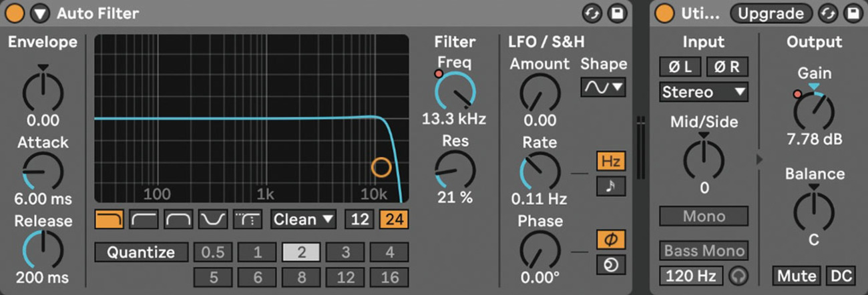Toggle the Mono button
This screenshot has width=868, height=295.
[x=704, y=216]
